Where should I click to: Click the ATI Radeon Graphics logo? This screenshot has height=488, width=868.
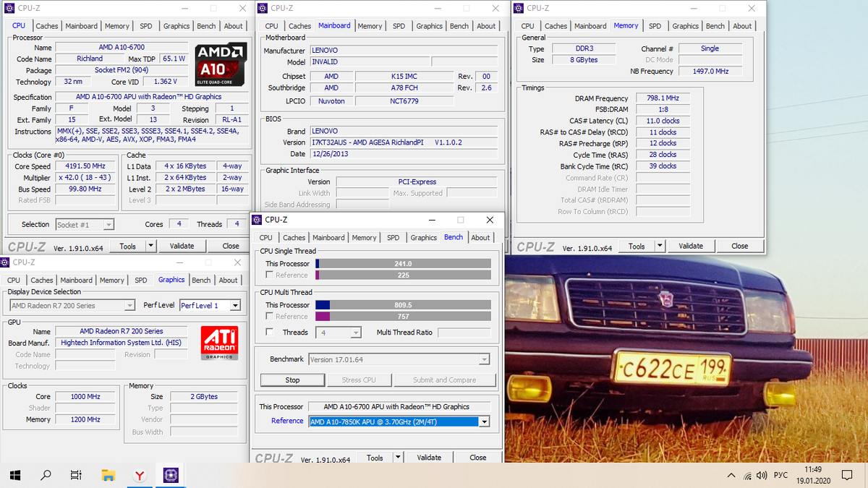[x=218, y=343]
